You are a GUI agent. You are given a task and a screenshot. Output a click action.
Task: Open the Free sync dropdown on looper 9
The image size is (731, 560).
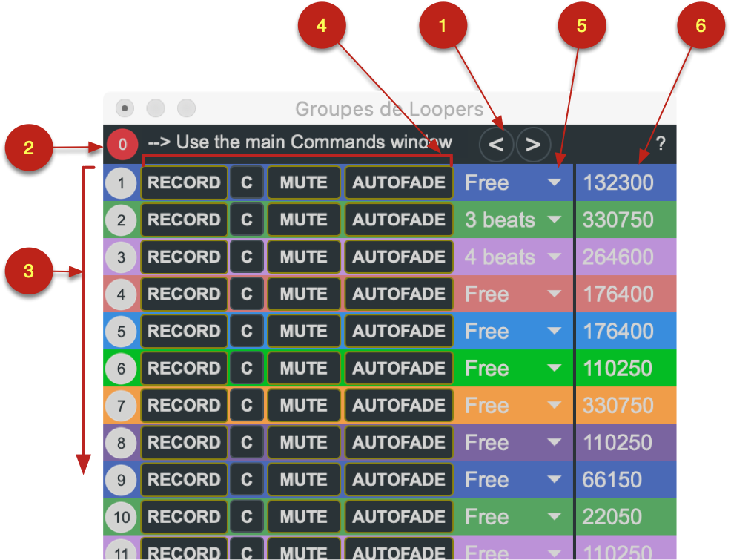(x=513, y=480)
